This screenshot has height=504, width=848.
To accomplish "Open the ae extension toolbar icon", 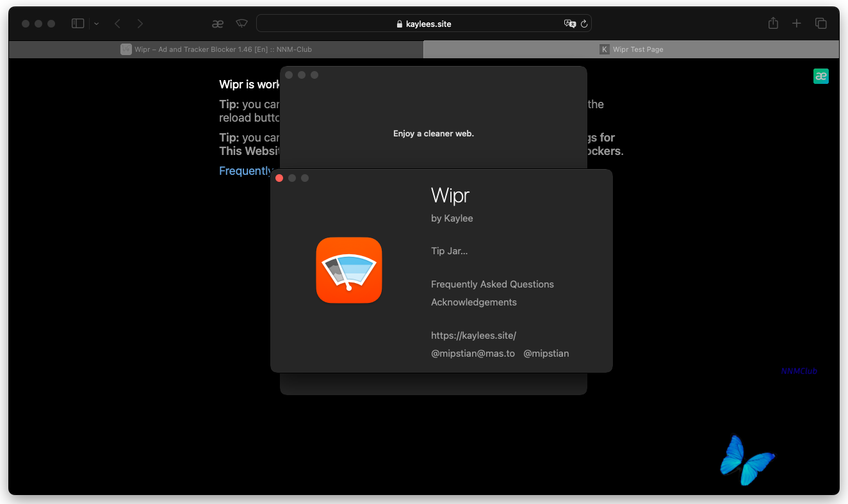I will pos(218,24).
